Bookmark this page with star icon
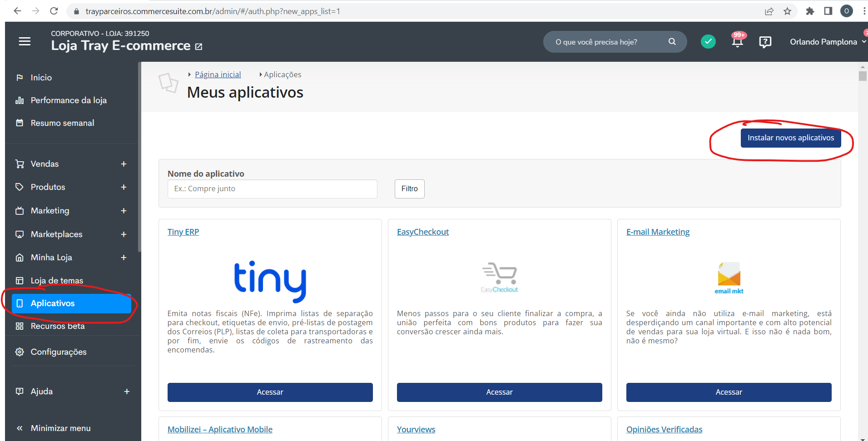868x441 pixels. point(787,11)
